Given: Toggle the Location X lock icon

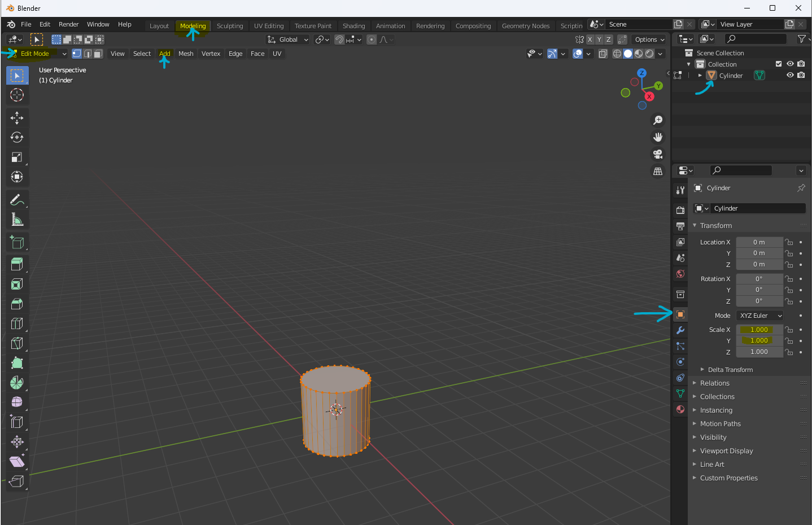Looking at the screenshot, I should click(789, 242).
